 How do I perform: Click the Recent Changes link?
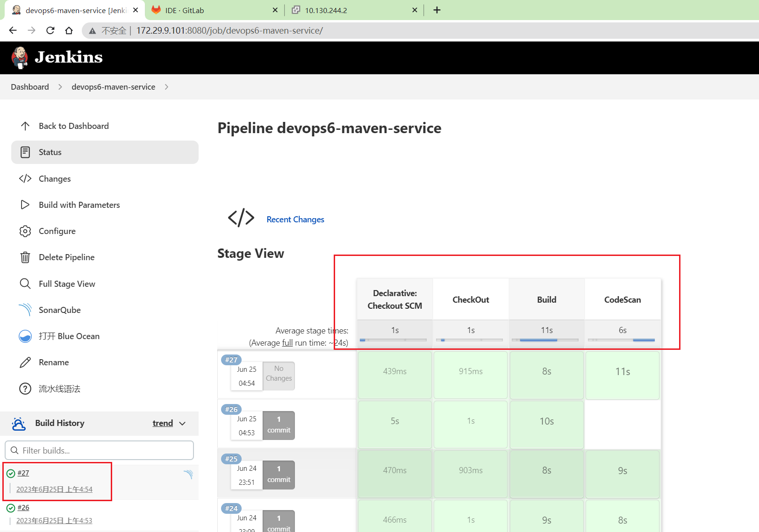[x=295, y=220]
